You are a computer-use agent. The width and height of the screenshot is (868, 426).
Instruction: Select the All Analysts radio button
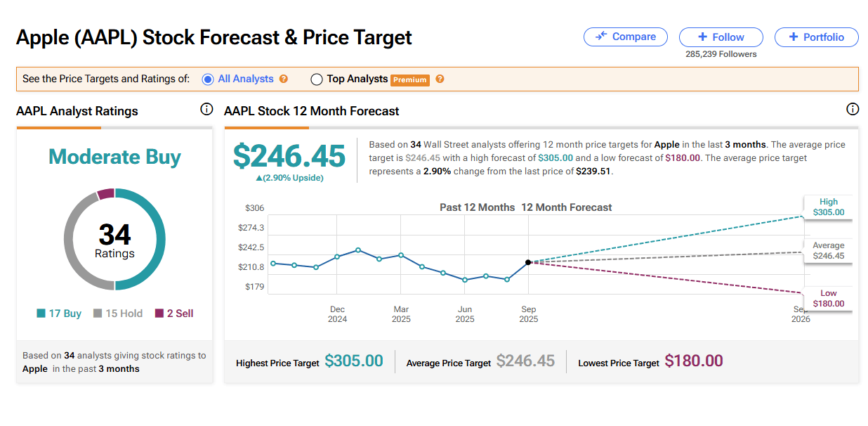click(207, 79)
